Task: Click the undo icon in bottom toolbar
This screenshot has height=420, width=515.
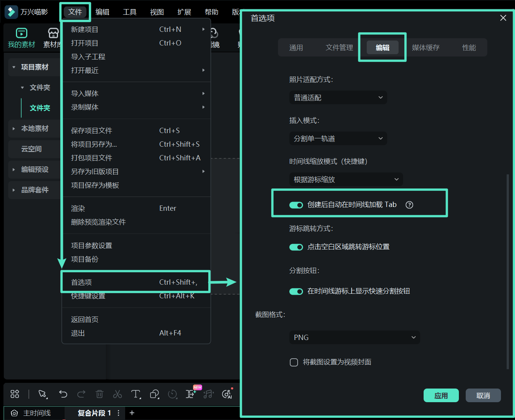Action: (63, 394)
